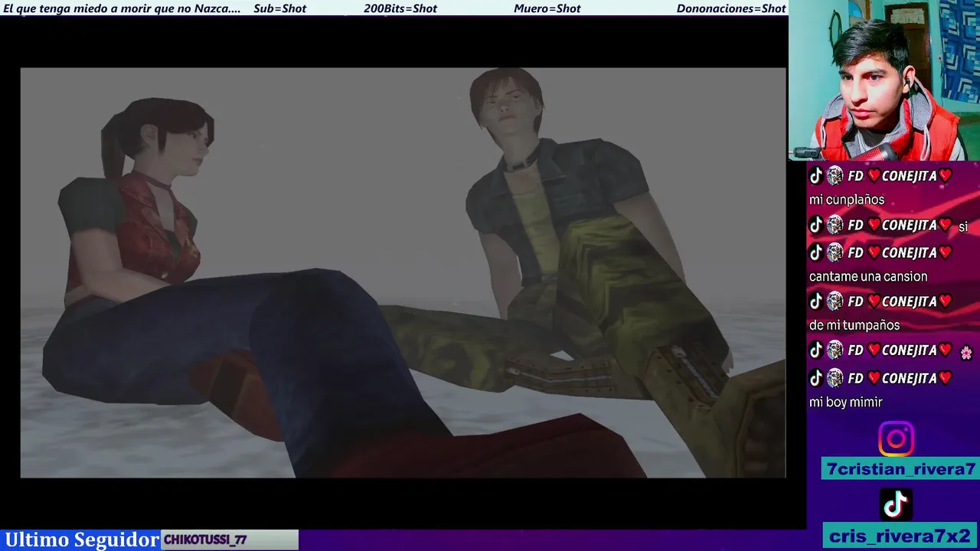
Task: Click the Instagram logo icon
Action: 896,439
